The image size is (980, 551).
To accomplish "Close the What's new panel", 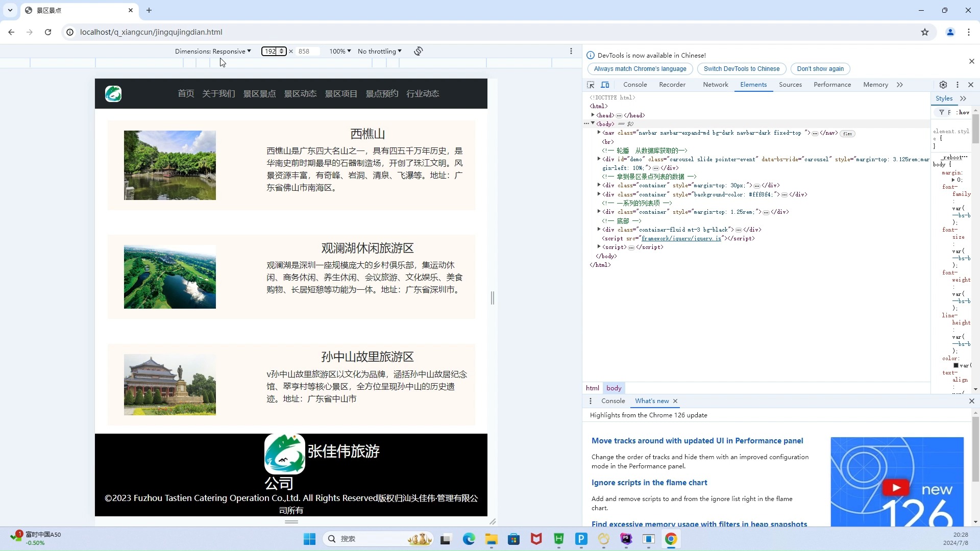I will (676, 401).
